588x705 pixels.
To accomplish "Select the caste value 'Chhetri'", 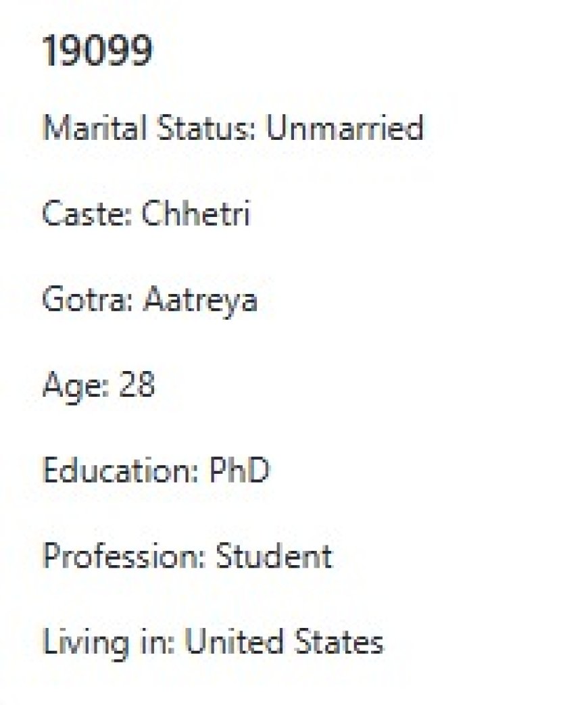I will [x=195, y=214].
